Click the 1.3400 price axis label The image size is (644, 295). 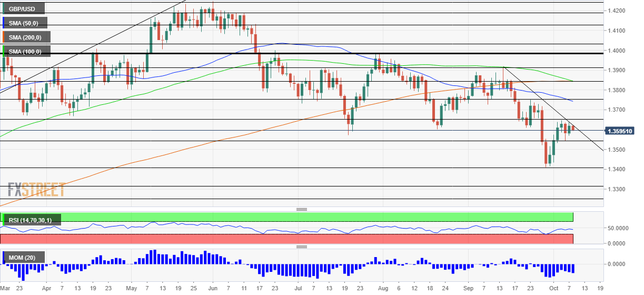(616, 169)
